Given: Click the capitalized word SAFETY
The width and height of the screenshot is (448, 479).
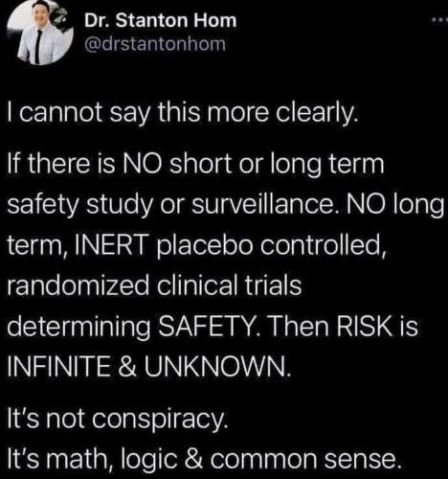Looking at the screenshot, I should [x=206, y=327].
